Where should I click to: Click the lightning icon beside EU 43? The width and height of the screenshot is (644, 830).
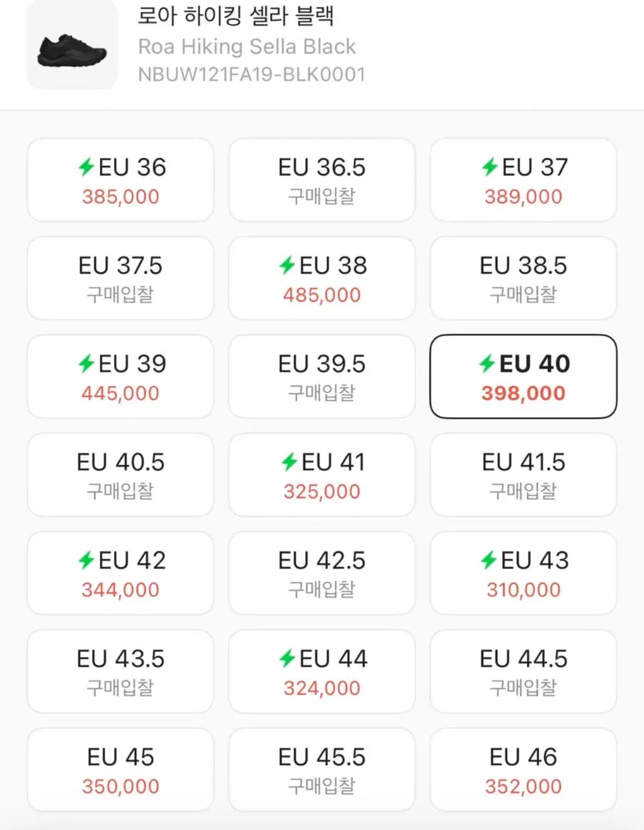coord(488,560)
